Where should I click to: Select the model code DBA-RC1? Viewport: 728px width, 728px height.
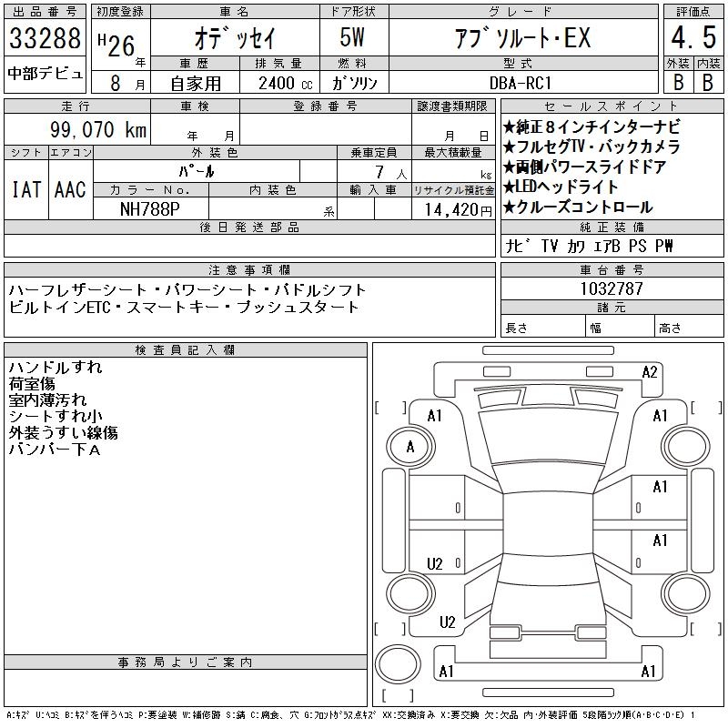point(520,83)
